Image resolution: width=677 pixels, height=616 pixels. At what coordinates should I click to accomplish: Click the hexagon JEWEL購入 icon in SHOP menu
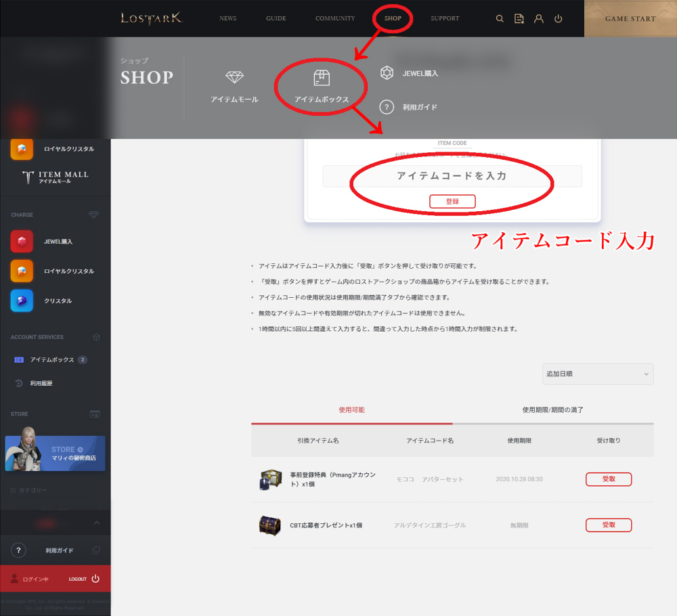[387, 72]
